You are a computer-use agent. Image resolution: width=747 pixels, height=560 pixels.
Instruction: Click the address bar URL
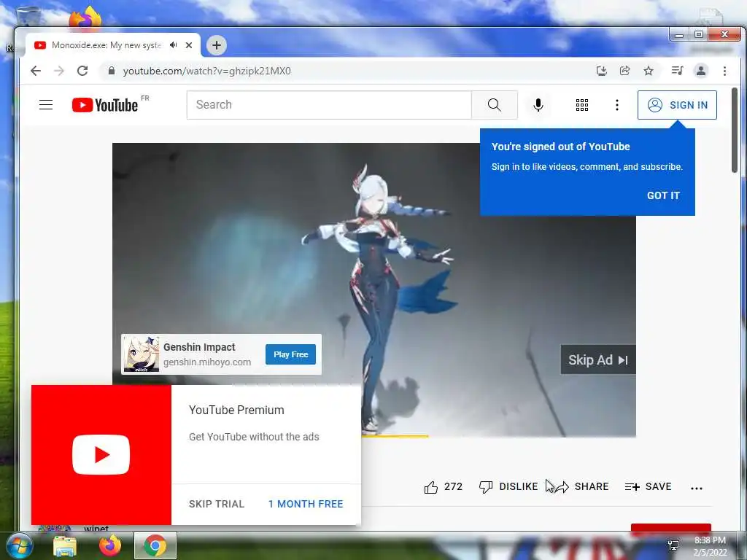tap(206, 71)
